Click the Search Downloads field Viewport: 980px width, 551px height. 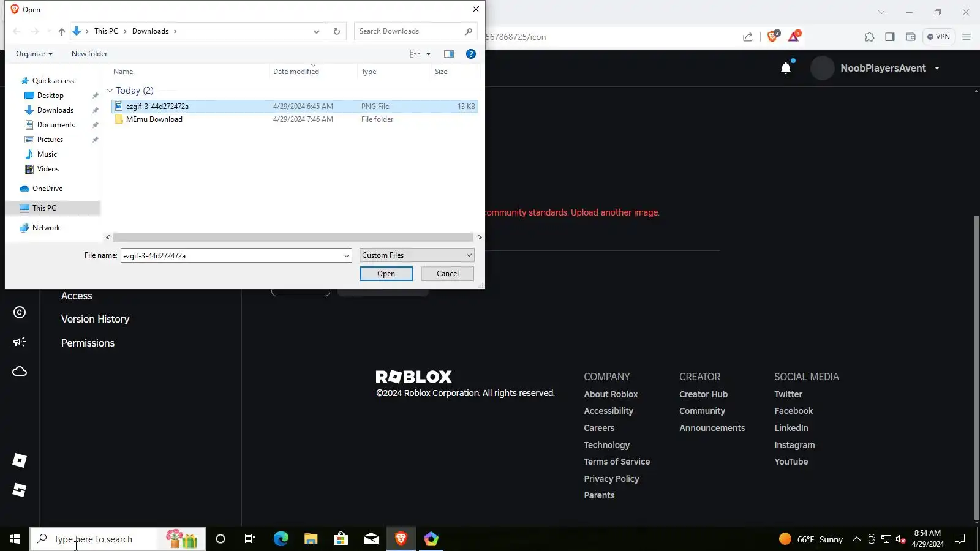pyautogui.click(x=409, y=31)
